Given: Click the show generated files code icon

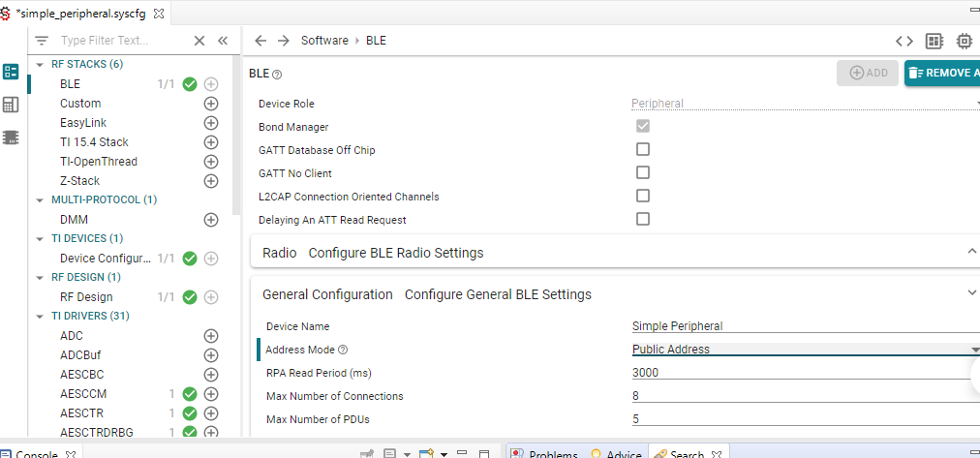Looking at the screenshot, I should click(903, 41).
